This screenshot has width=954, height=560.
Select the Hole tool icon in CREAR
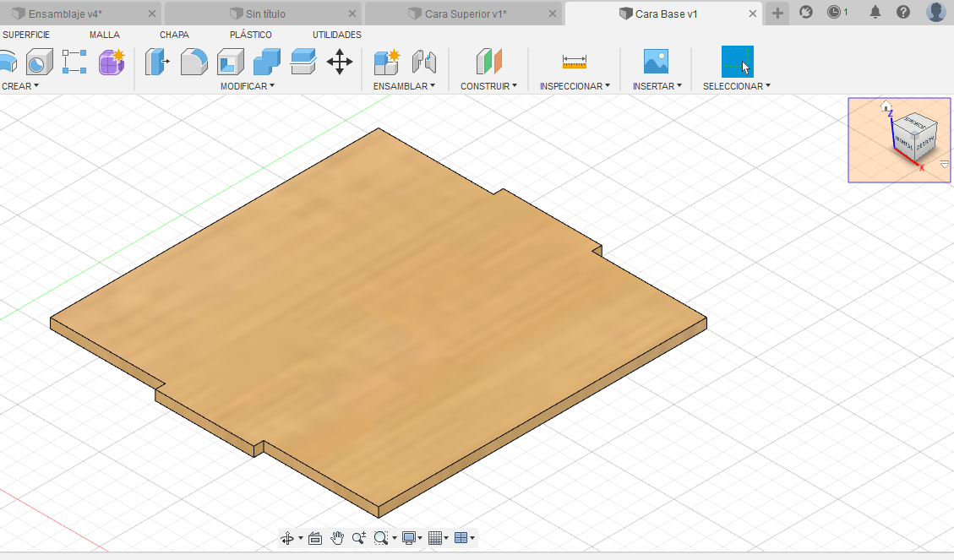coord(39,62)
